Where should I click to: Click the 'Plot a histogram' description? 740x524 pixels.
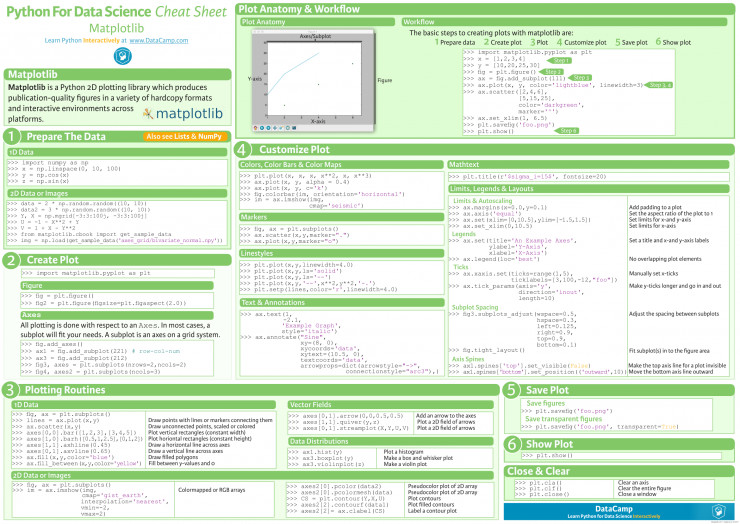click(x=404, y=452)
